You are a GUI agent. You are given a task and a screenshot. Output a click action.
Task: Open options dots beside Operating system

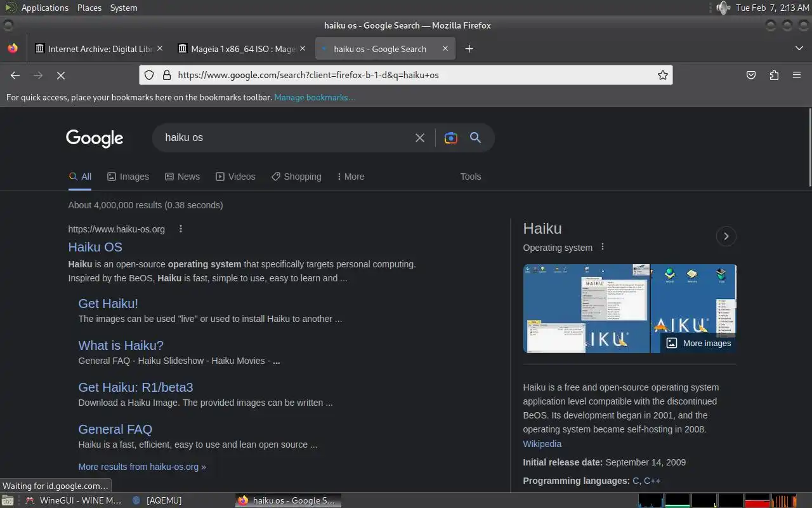[x=603, y=247]
